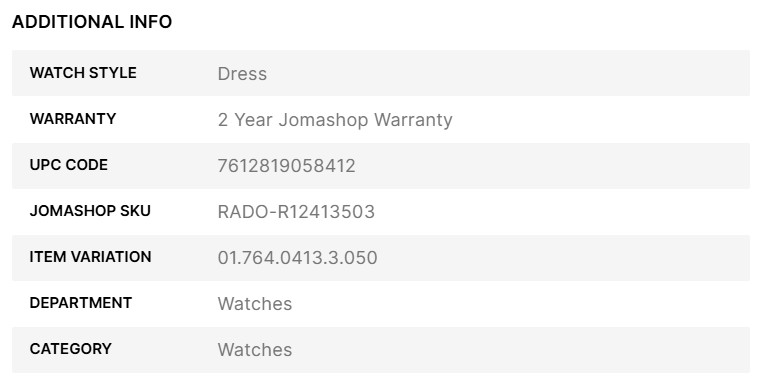The image size is (762, 382).
Task: Select the WATCH STYLE label
Action: 83,73
